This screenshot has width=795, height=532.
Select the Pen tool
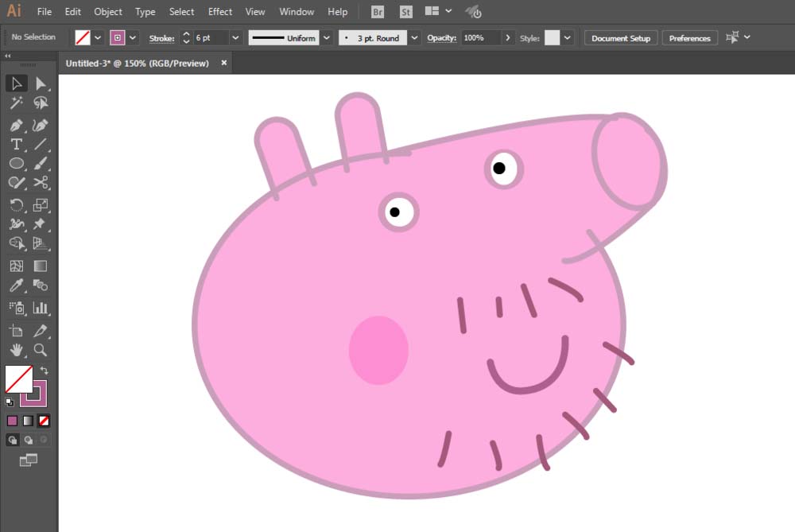16,126
